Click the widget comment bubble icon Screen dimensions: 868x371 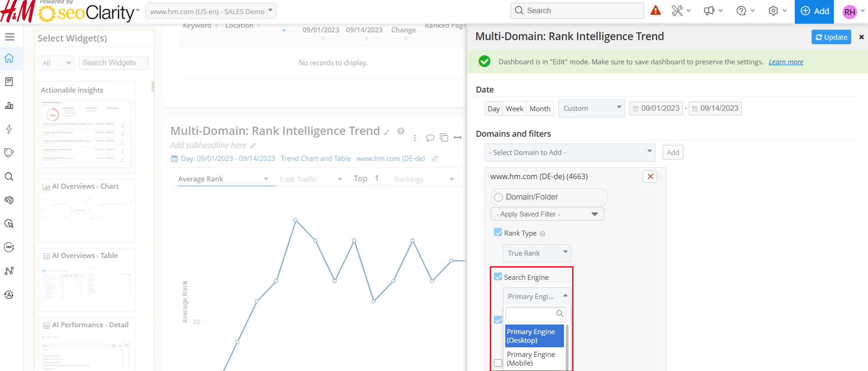pyautogui.click(x=430, y=138)
